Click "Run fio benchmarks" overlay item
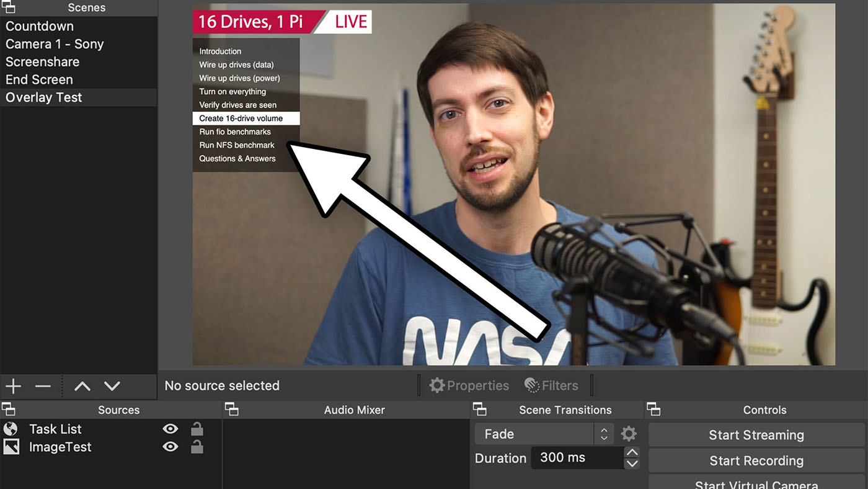Screen dimensions: 868x489 (x=235, y=132)
